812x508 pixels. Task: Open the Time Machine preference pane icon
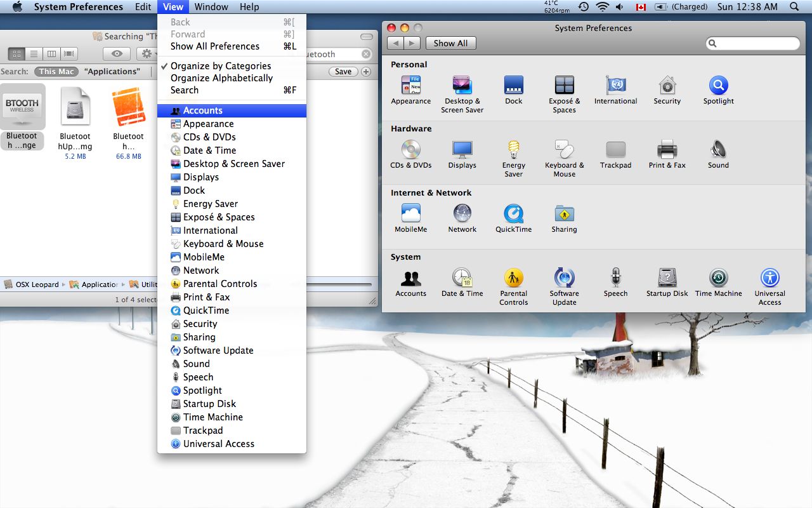[x=718, y=278]
